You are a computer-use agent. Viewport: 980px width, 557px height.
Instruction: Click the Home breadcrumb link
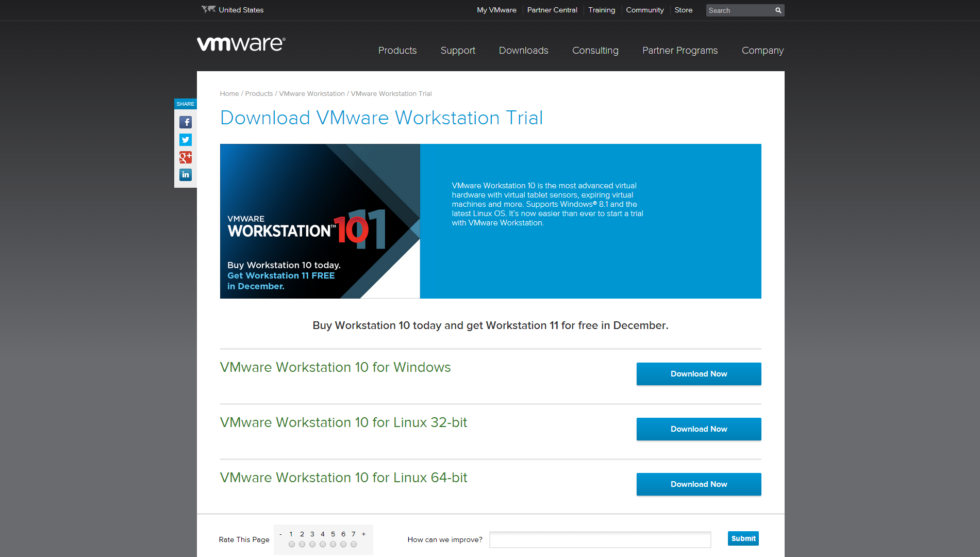229,94
